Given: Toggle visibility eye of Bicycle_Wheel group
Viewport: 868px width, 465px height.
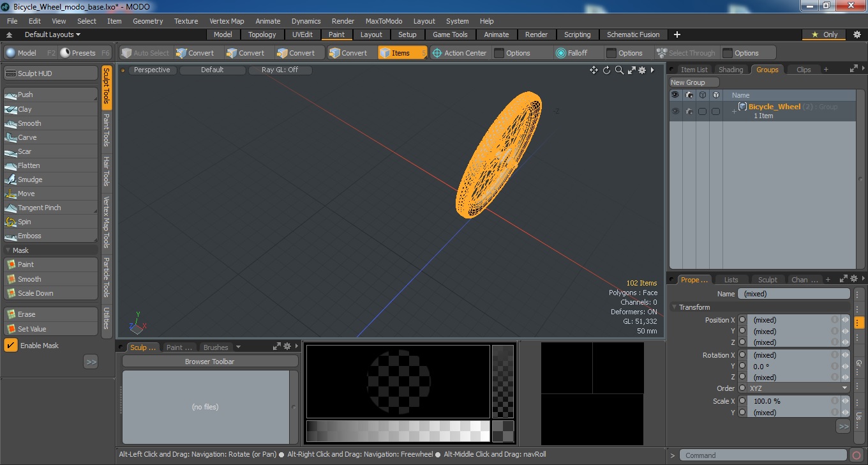Looking at the screenshot, I should click(675, 111).
